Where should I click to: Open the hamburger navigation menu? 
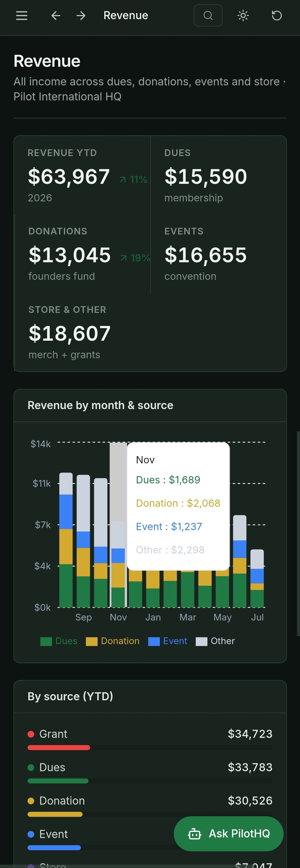coord(22,16)
